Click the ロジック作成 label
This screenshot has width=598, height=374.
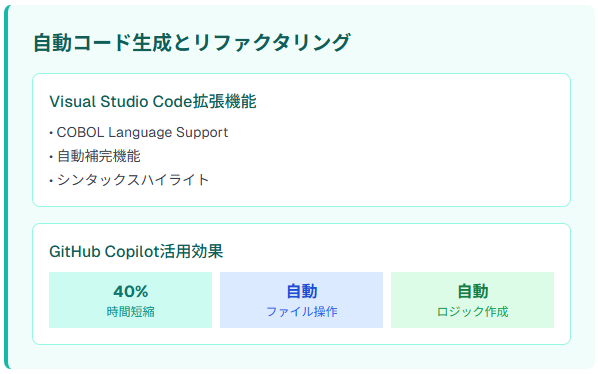473,312
